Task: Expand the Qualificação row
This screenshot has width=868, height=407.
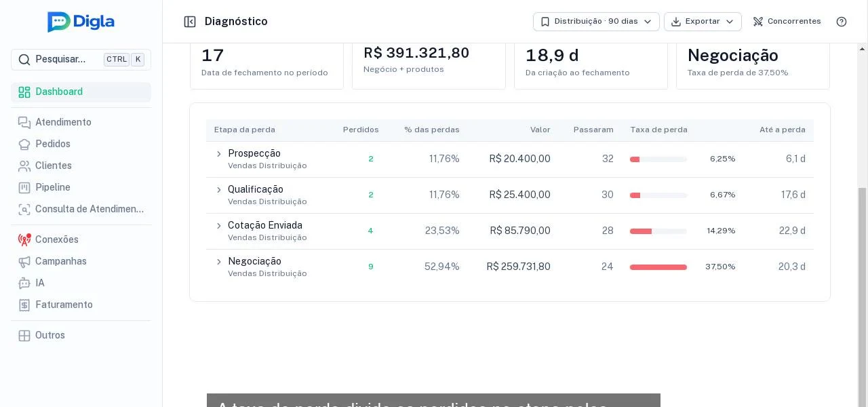Action: pos(218,190)
